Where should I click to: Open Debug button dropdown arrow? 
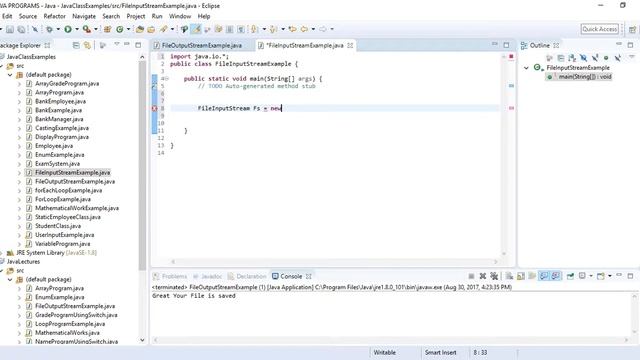[x=58, y=29]
